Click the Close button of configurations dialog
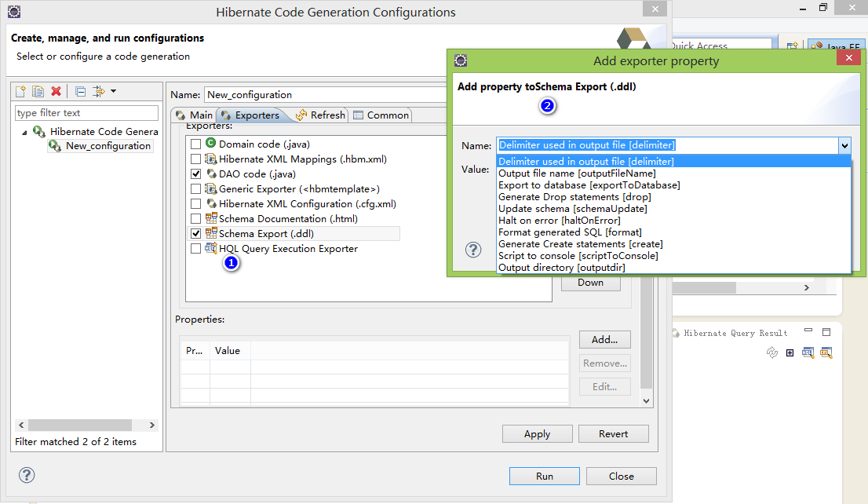This screenshot has height=504, width=868. (621, 476)
